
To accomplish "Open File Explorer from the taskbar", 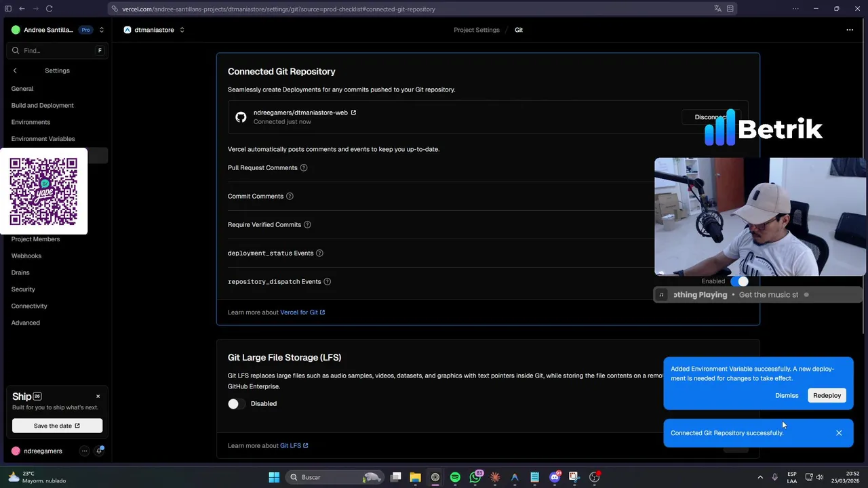I will pos(416,477).
